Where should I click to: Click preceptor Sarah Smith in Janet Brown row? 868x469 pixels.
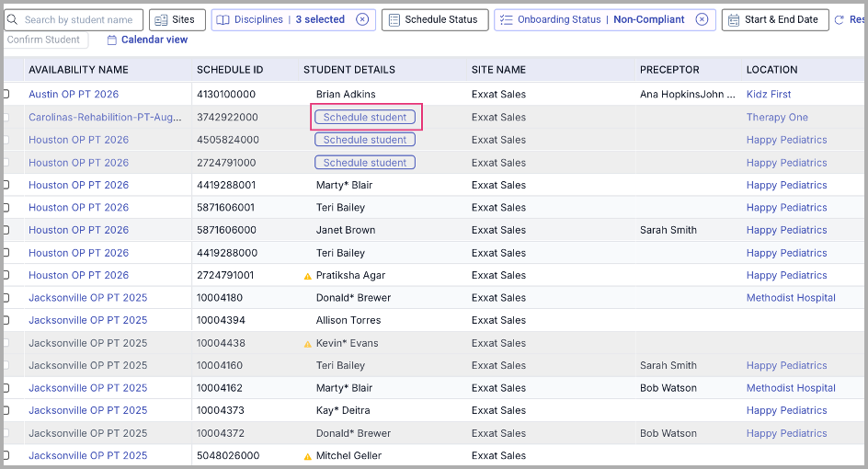pyautogui.click(x=668, y=230)
